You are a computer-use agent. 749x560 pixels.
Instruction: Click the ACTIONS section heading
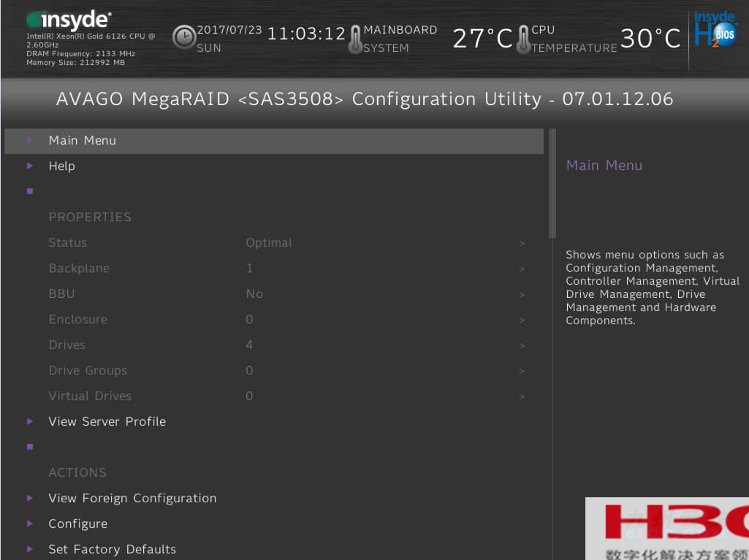77,472
